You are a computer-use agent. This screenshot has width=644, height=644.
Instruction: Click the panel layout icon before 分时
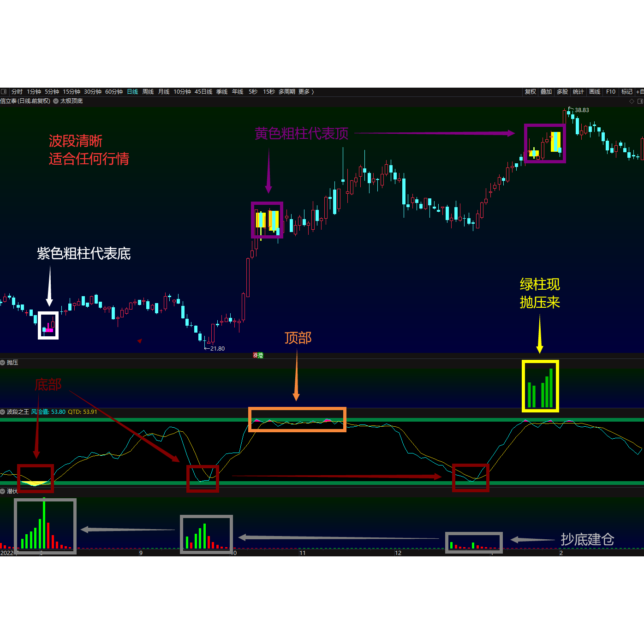pyautogui.click(x=4, y=92)
